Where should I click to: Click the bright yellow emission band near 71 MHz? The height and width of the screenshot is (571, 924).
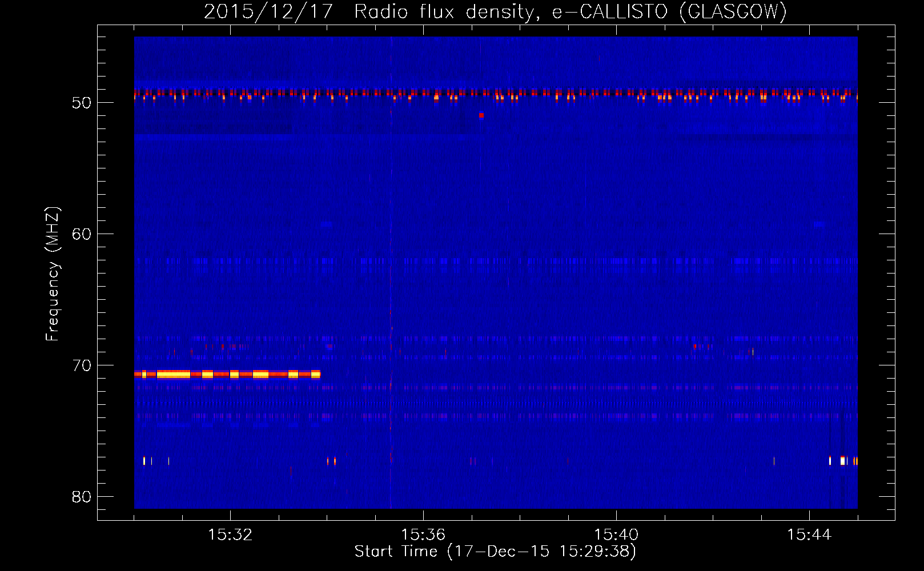pos(227,375)
